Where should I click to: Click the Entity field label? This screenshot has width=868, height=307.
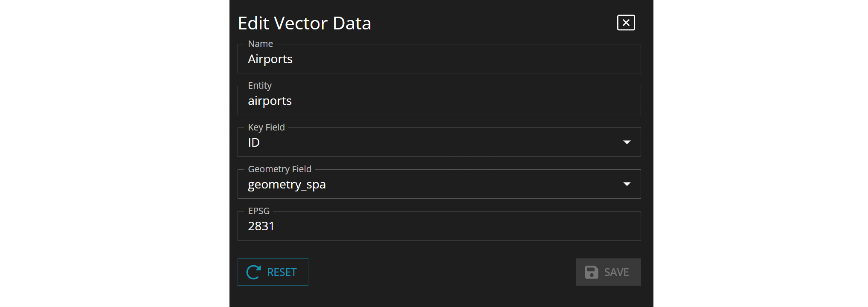tap(259, 86)
